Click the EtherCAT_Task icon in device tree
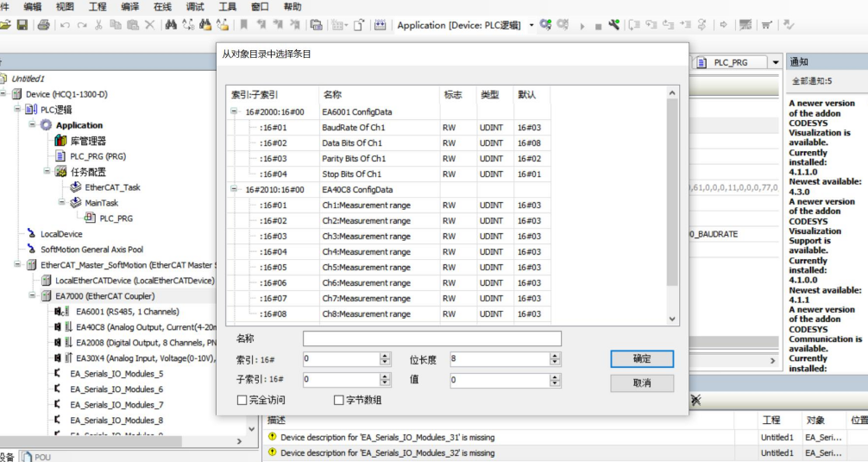The width and height of the screenshot is (868, 462). 76,187
